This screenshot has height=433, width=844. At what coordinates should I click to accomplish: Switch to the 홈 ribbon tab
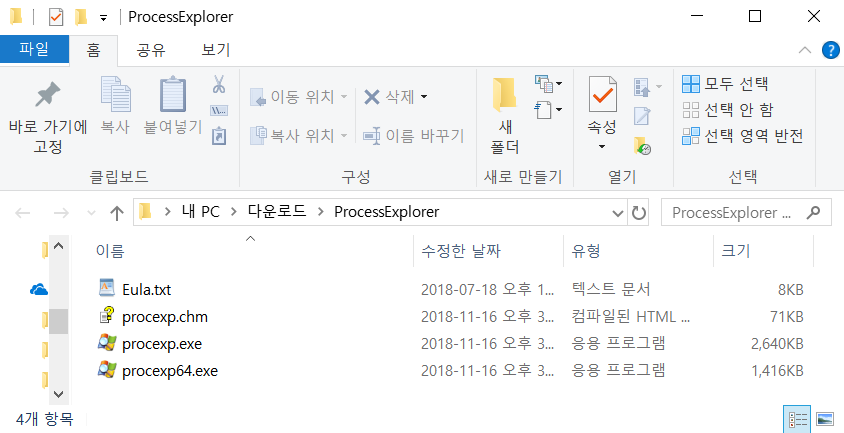click(x=93, y=50)
